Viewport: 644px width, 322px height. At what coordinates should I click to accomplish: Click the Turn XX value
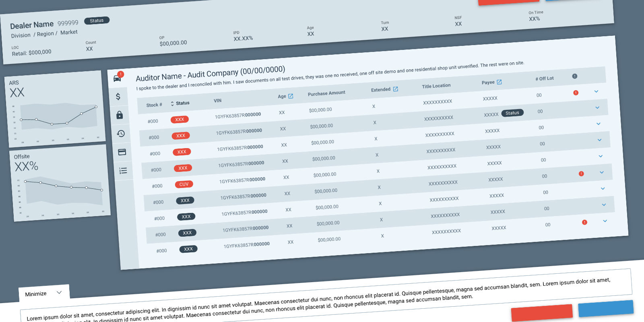(x=385, y=29)
